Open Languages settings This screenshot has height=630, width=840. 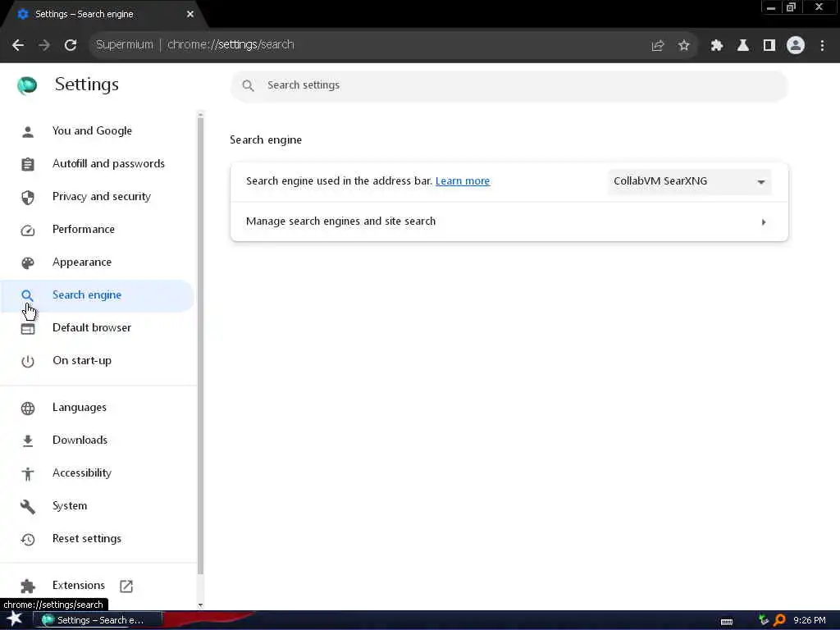point(97,408)
